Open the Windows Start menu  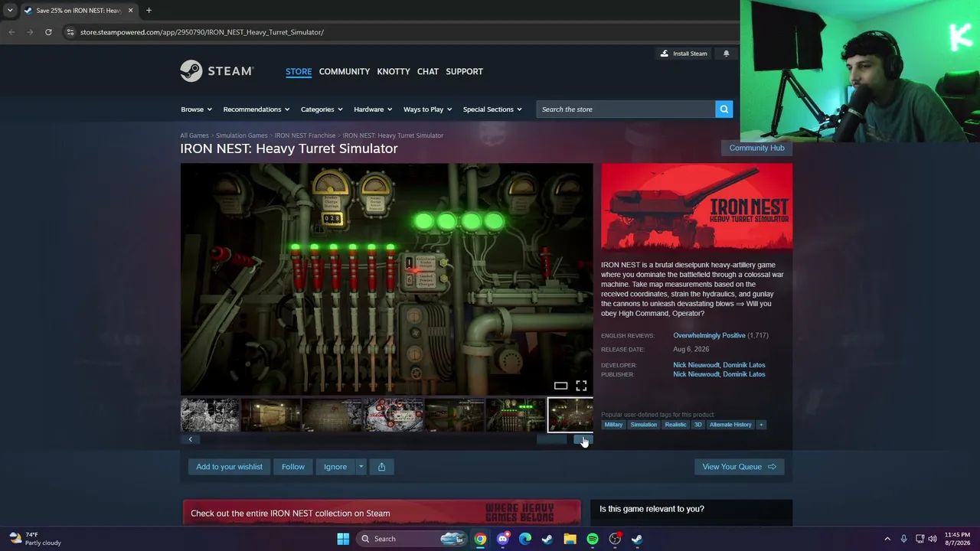click(x=343, y=539)
